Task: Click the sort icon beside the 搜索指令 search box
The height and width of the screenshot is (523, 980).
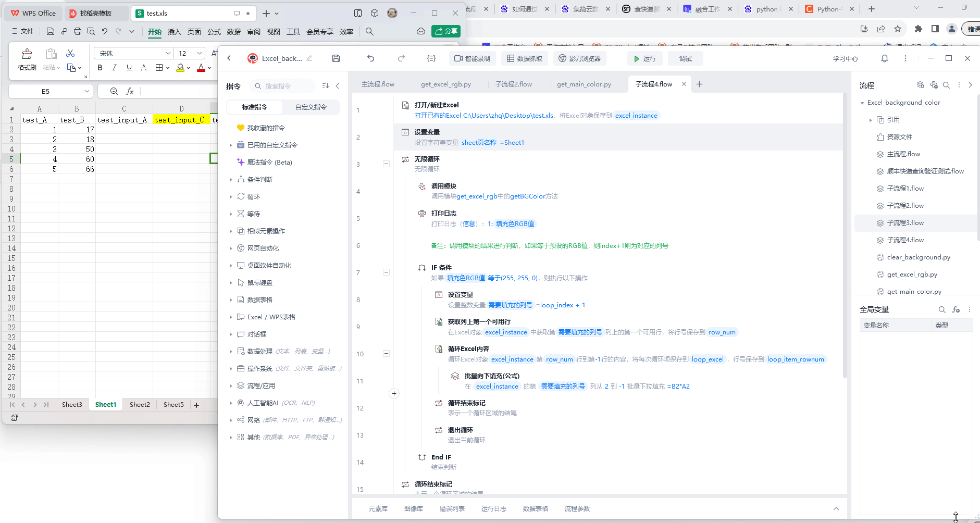Action: (x=326, y=86)
